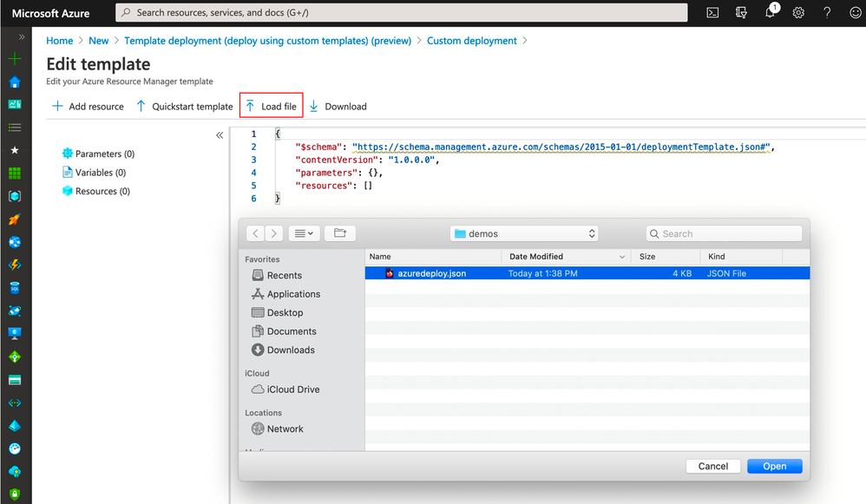Click the Open button in file dialog
The image size is (866, 504).
click(x=774, y=466)
